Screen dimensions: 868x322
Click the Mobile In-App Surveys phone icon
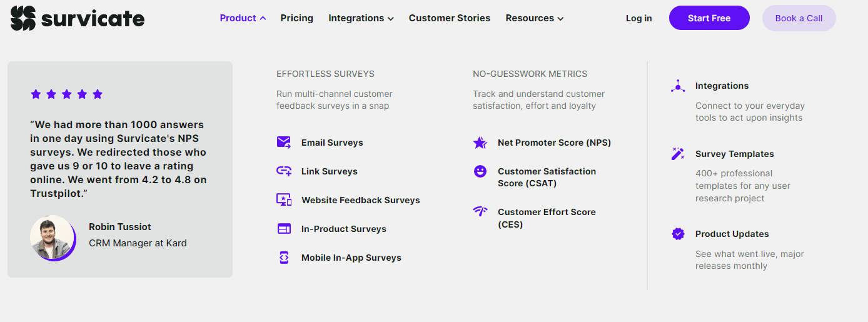284,258
